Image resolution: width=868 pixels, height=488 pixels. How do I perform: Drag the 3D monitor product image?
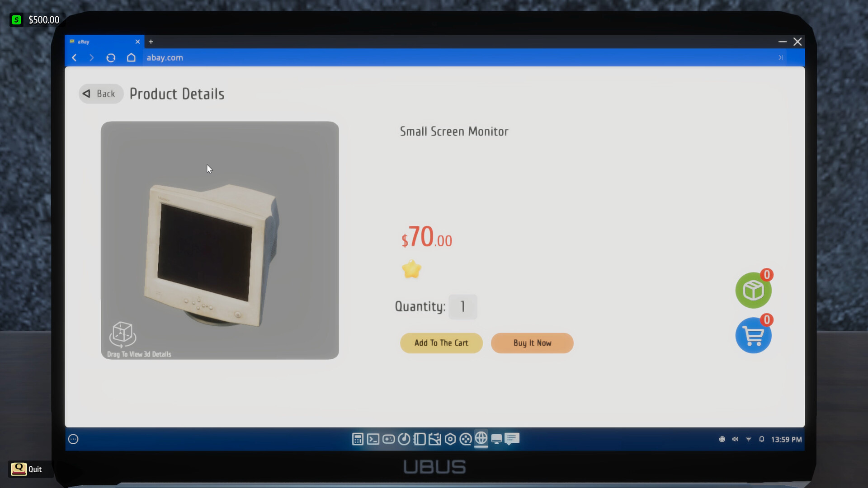point(219,240)
